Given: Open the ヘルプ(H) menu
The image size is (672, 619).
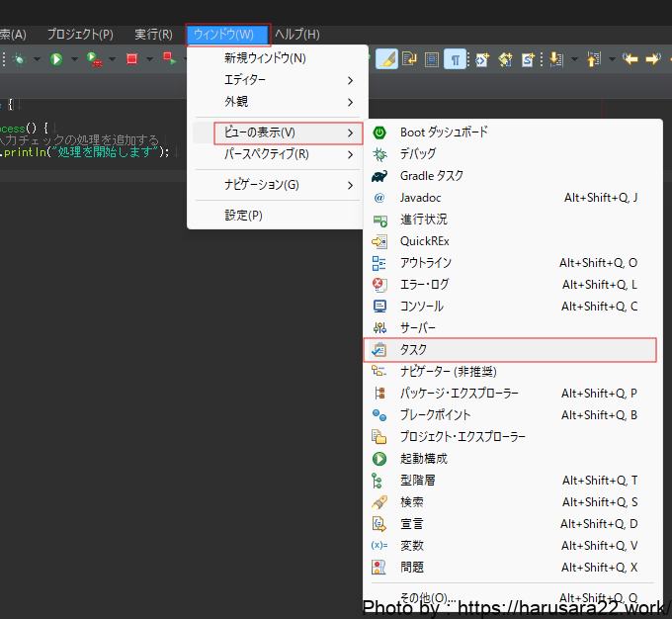Looking at the screenshot, I should pyautogui.click(x=297, y=35).
